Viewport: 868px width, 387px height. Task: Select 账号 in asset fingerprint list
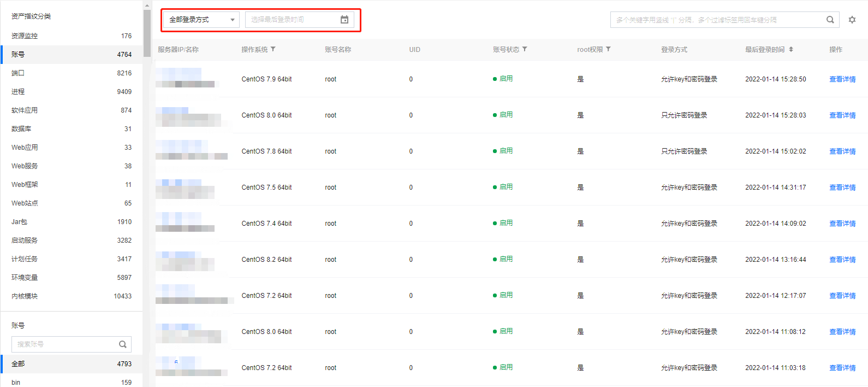71,55
